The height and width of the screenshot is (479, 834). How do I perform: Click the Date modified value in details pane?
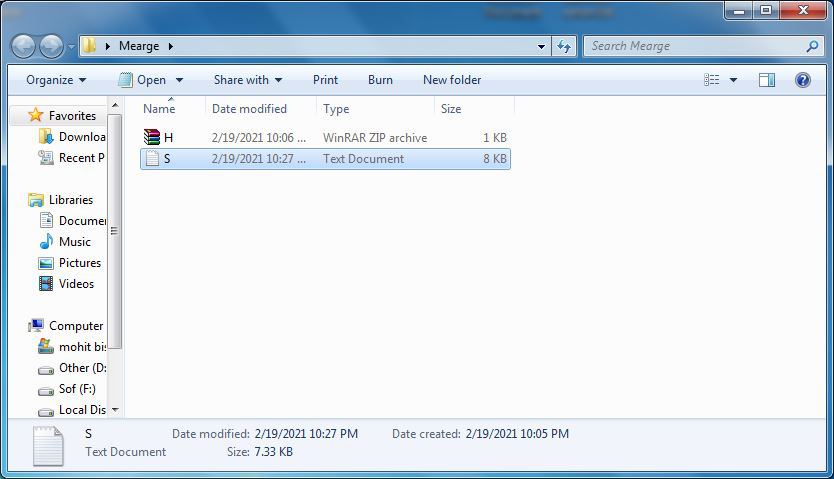coord(306,434)
